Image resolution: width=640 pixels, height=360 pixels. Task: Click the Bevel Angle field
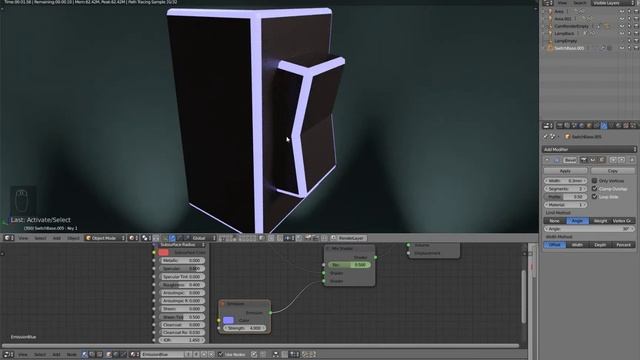coord(589,229)
